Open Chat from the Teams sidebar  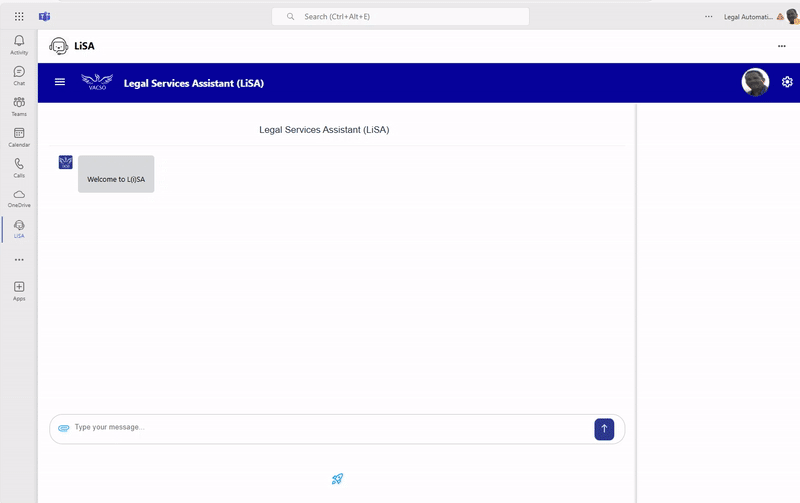[x=19, y=75]
